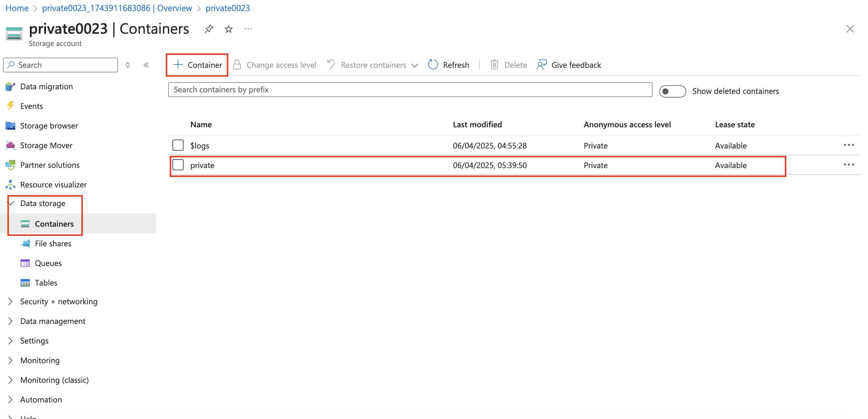Open Storage browser in the sidebar
The image size is (868, 419).
tap(49, 126)
